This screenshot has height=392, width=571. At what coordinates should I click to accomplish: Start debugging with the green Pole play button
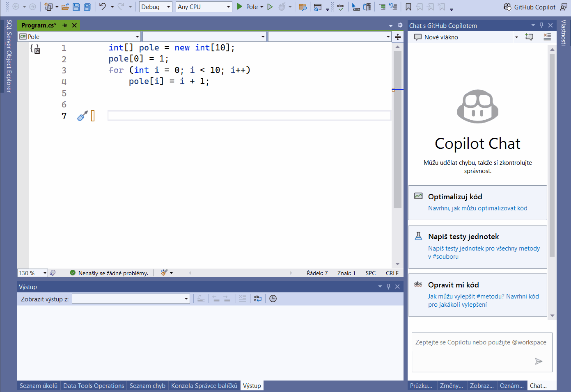click(x=240, y=7)
